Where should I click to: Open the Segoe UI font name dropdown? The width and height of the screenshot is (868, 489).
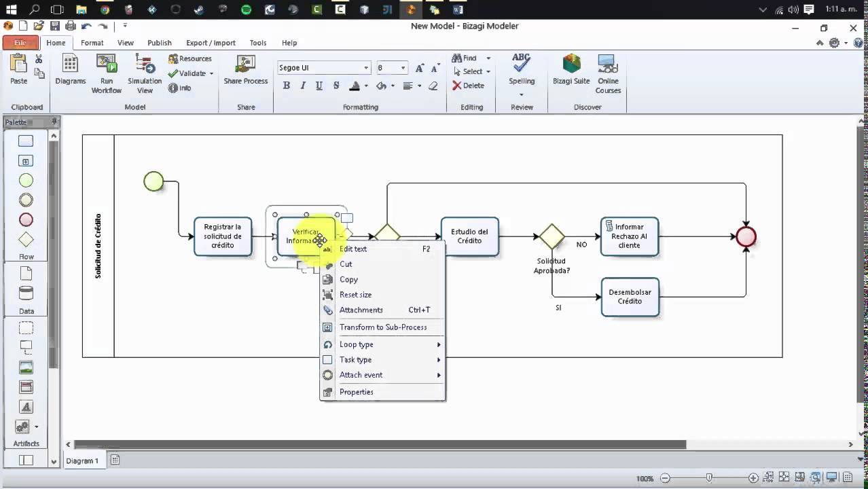pyautogui.click(x=366, y=68)
